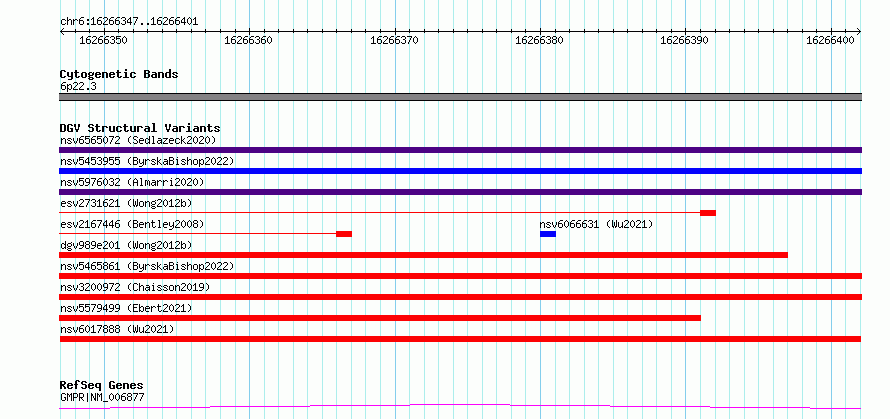Open the esv2167446 (Bentley2008) label
Screen dimensions: 890x419
tap(132, 224)
